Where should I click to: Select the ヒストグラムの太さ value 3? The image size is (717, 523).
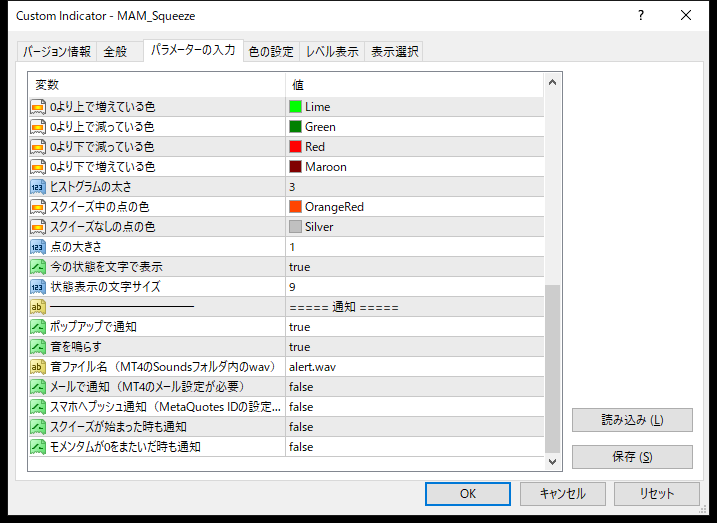[415, 187]
